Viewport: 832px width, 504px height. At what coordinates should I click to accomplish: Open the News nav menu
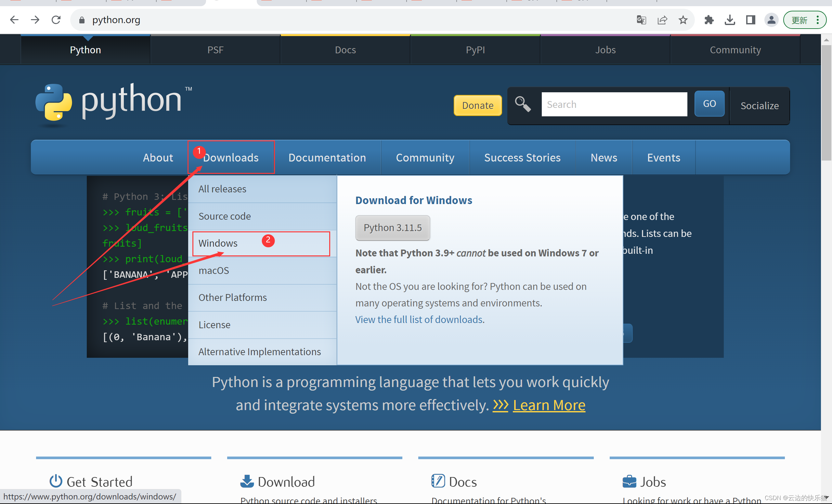tap(604, 158)
